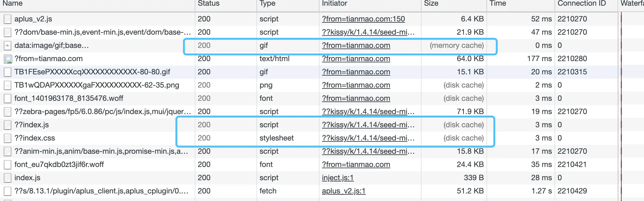Sort by the Type column header
The height and width of the screenshot is (201, 644).
tap(267, 3)
